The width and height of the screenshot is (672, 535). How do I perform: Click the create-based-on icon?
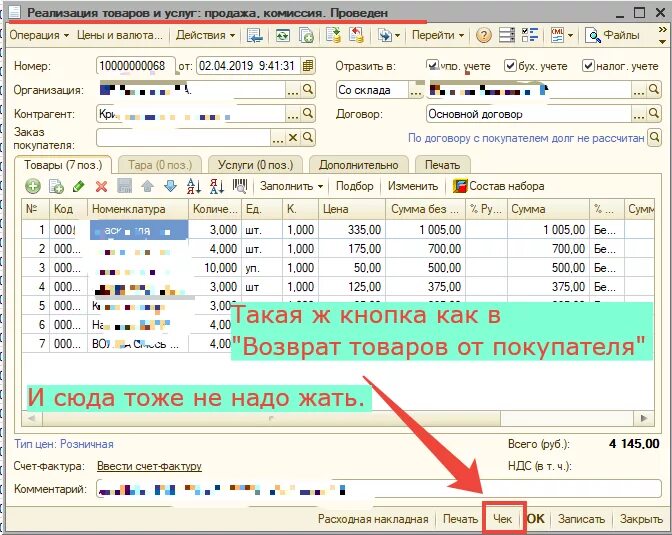(x=384, y=36)
